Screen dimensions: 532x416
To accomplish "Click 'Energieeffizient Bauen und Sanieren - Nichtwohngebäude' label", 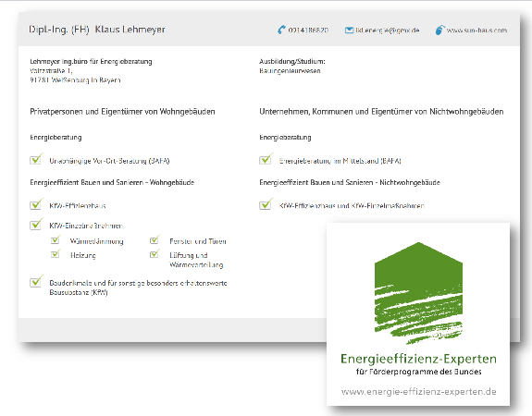I will pyautogui.click(x=350, y=182).
